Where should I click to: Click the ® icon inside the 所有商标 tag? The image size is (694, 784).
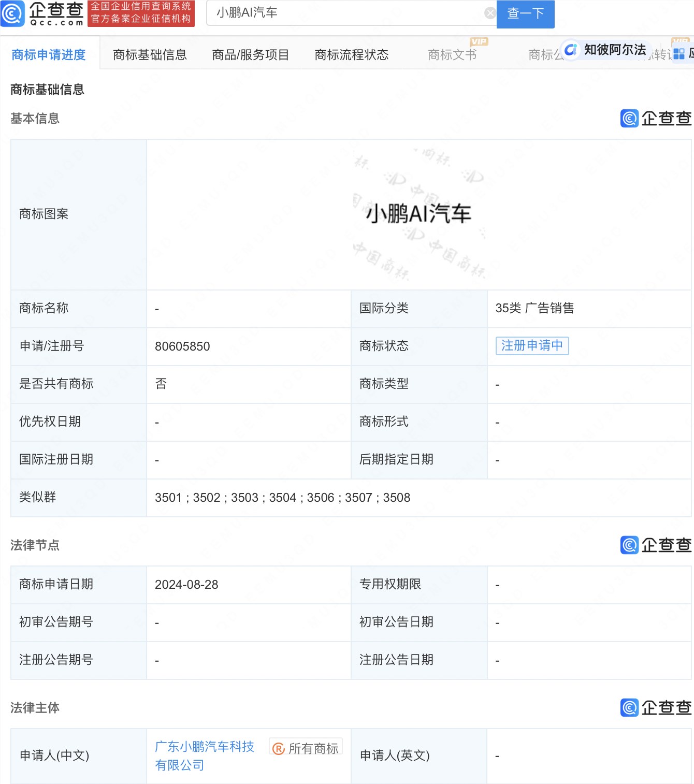[x=278, y=748]
